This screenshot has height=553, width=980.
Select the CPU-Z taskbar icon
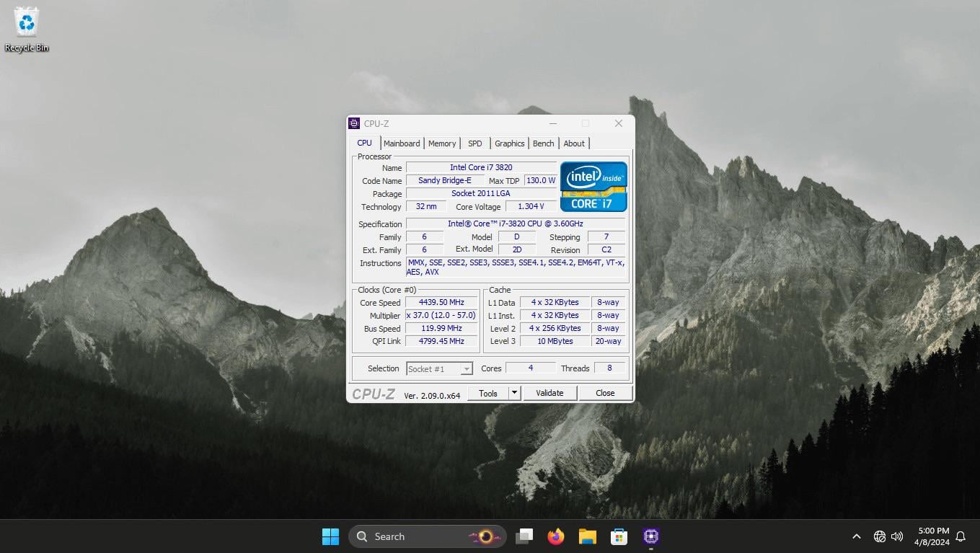pos(650,536)
